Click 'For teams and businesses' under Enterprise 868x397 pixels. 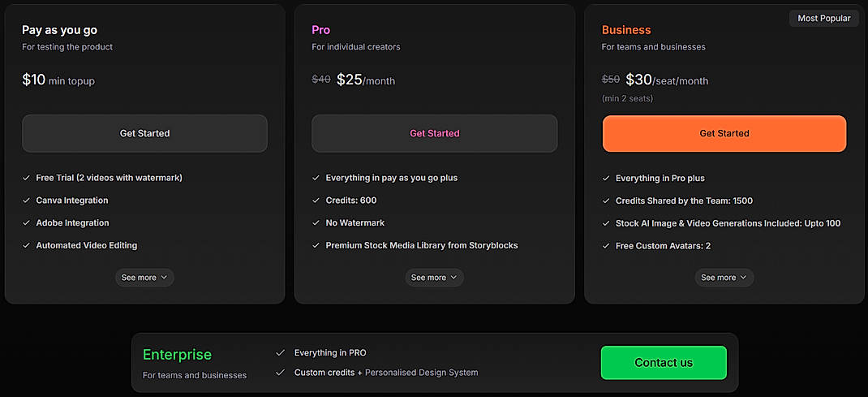tap(195, 375)
